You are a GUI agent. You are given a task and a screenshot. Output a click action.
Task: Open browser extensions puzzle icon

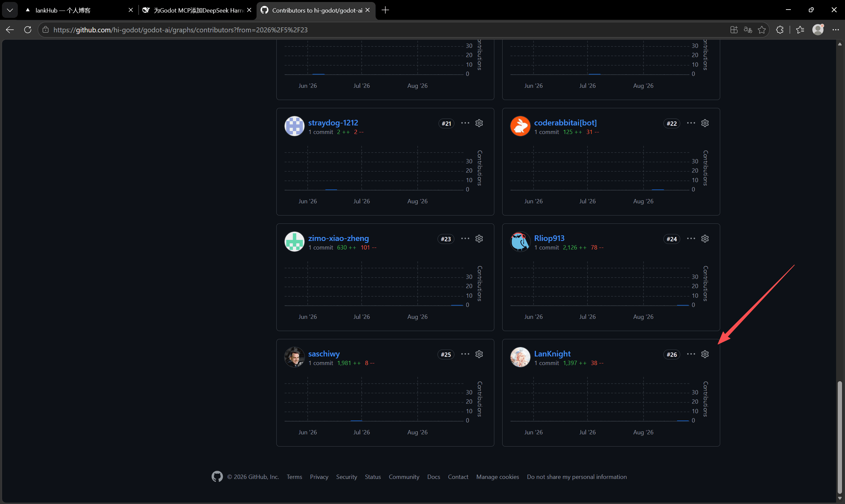coord(780,30)
